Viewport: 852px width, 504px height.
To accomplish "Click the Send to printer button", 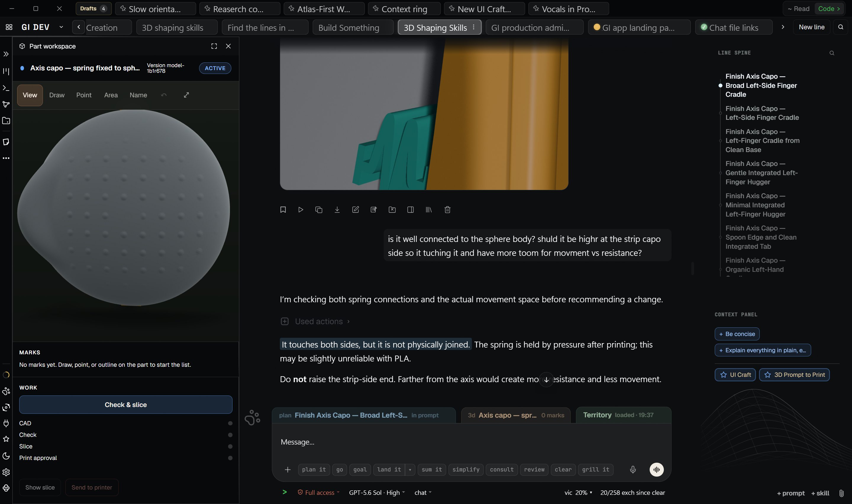I will click(x=92, y=487).
